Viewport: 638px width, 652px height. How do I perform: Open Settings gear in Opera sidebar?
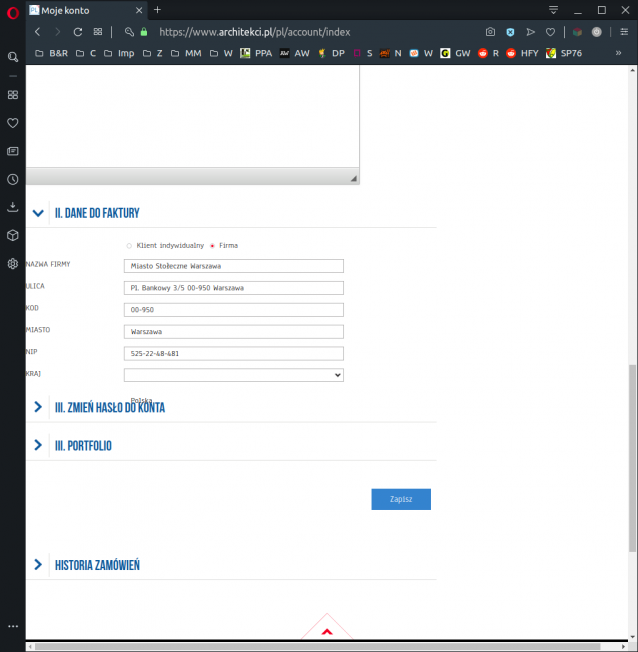pyautogui.click(x=12, y=264)
